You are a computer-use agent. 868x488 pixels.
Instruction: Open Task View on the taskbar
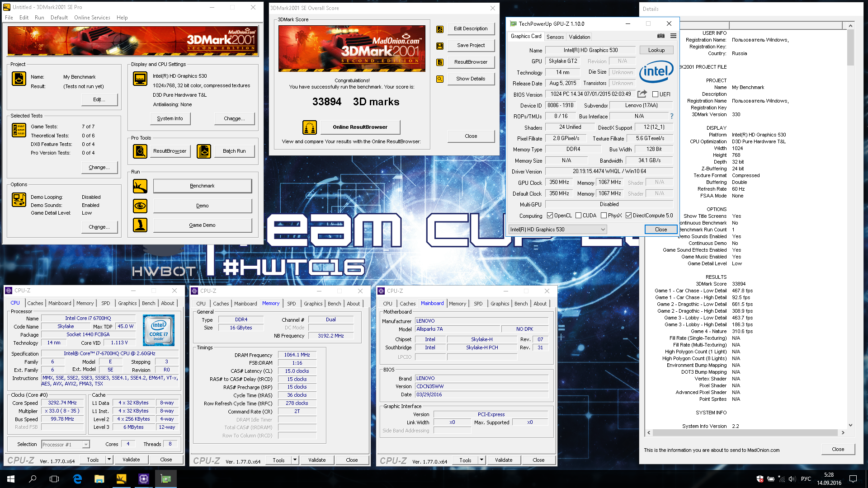pos(54,479)
